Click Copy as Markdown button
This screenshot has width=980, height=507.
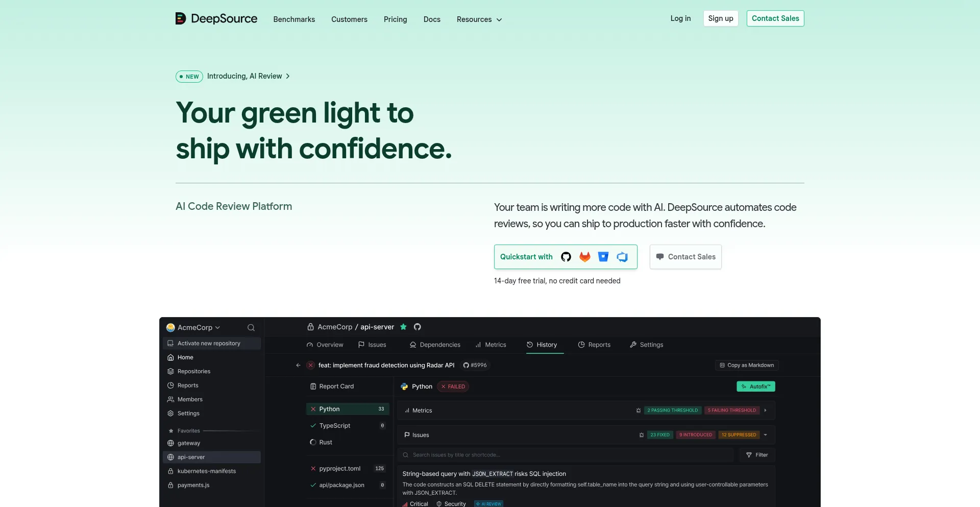747,365
